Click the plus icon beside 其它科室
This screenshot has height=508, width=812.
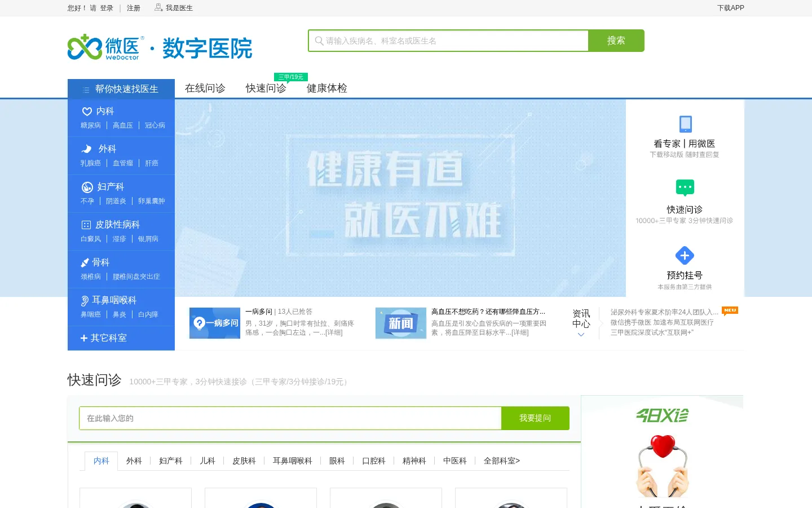[84, 338]
